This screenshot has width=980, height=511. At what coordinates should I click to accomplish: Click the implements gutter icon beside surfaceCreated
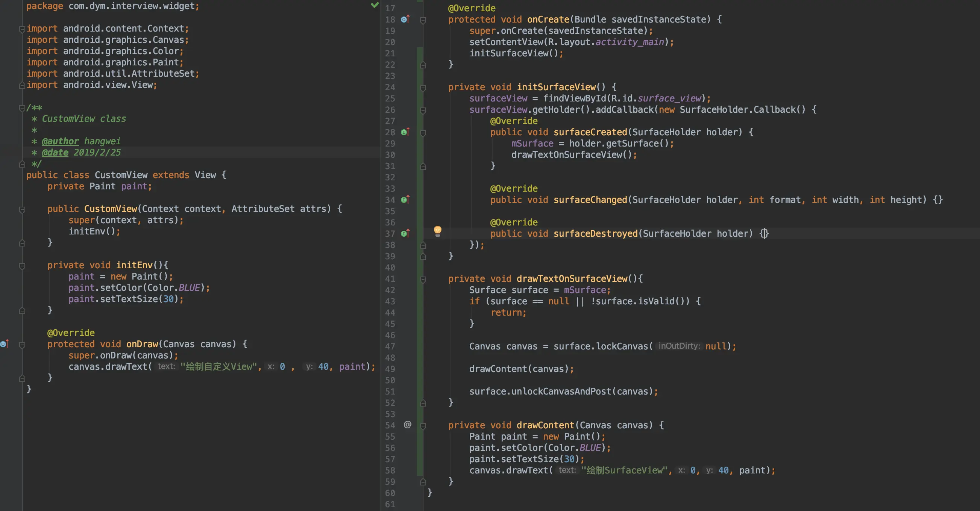405,132
